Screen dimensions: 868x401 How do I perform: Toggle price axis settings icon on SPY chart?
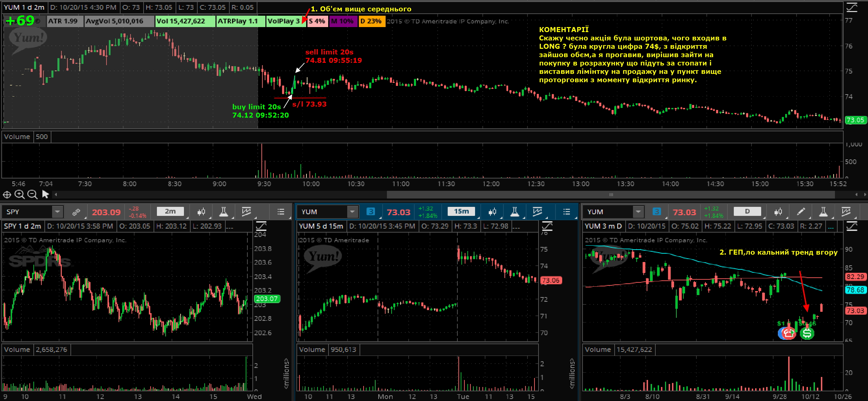(261, 225)
